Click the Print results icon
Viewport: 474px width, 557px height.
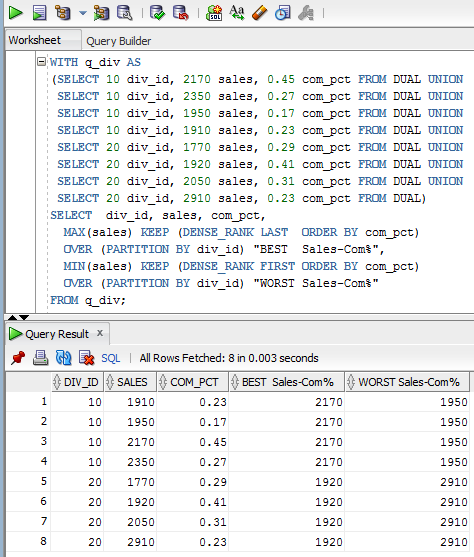[41, 358]
